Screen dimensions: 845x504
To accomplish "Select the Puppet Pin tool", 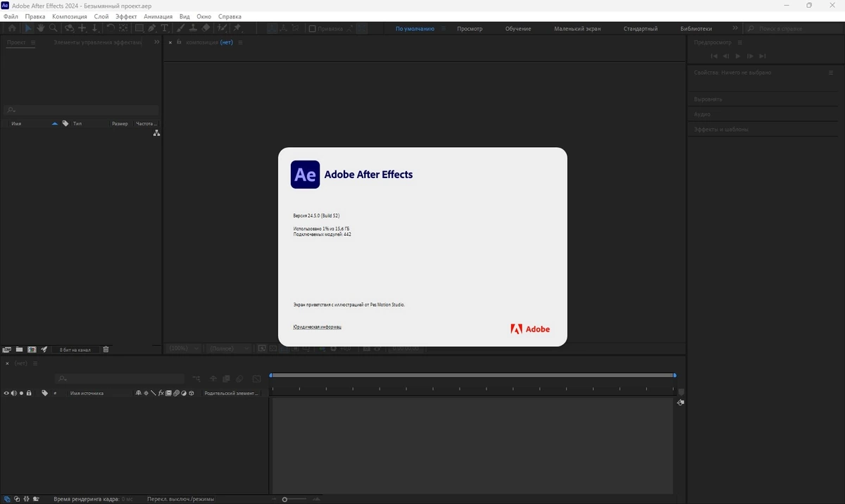I will click(237, 28).
